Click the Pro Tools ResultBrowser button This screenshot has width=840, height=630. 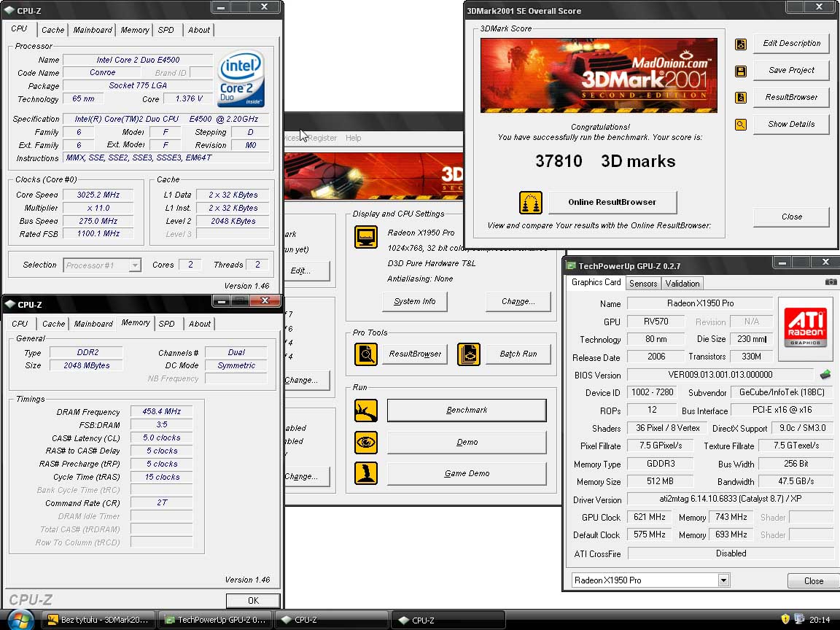point(415,354)
